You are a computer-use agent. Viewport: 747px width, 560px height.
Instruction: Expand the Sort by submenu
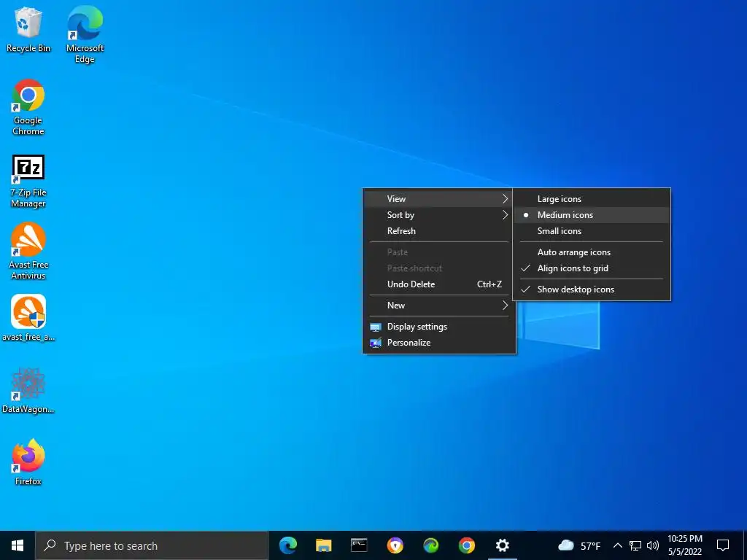point(438,215)
